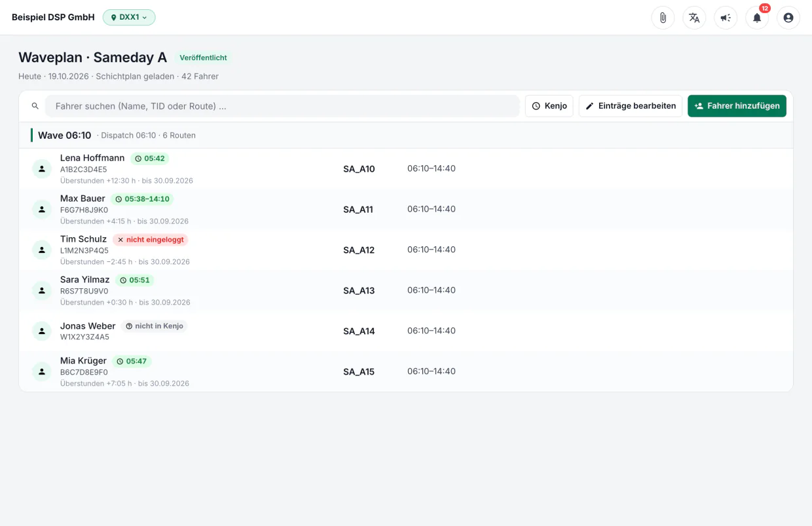Open the user account profile icon
The image size is (812, 526).
point(788,18)
